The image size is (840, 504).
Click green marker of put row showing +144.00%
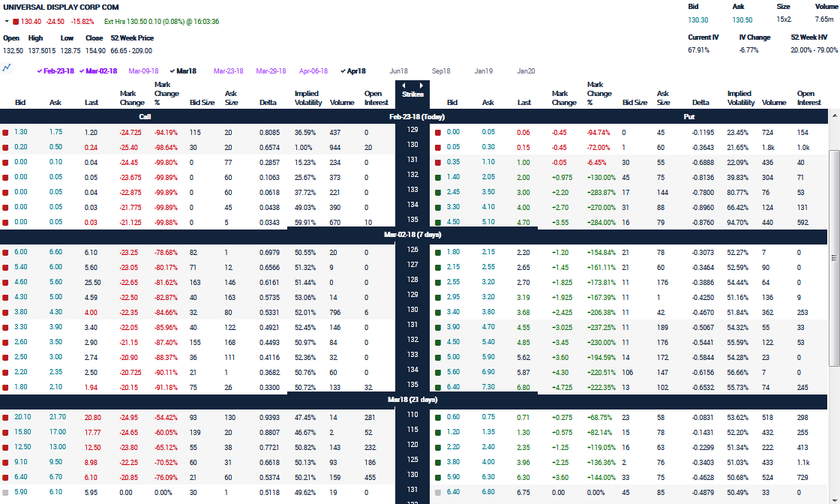point(438,477)
